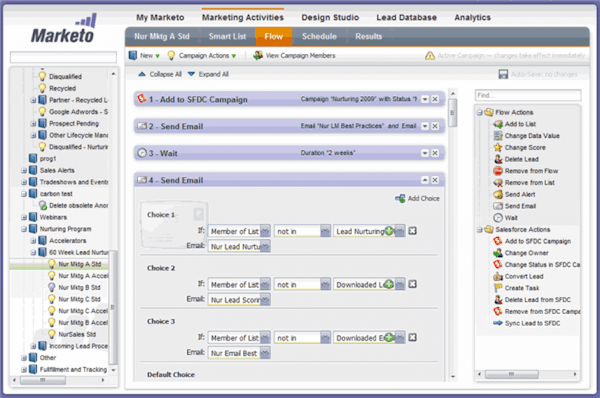Remove step 3 Wait with its X button

click(435, 153)
